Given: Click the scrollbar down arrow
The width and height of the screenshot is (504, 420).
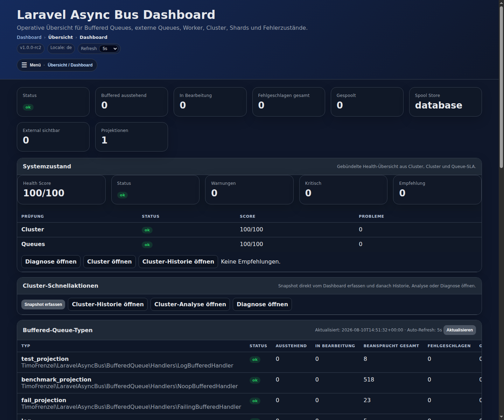Looking at the screenshot, I should (501, 417).
